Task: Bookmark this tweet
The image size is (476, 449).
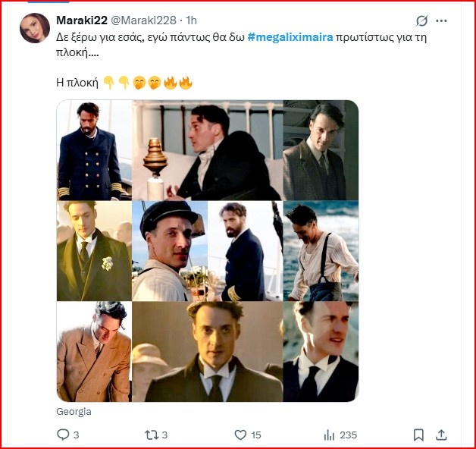Action: [418, 435]
